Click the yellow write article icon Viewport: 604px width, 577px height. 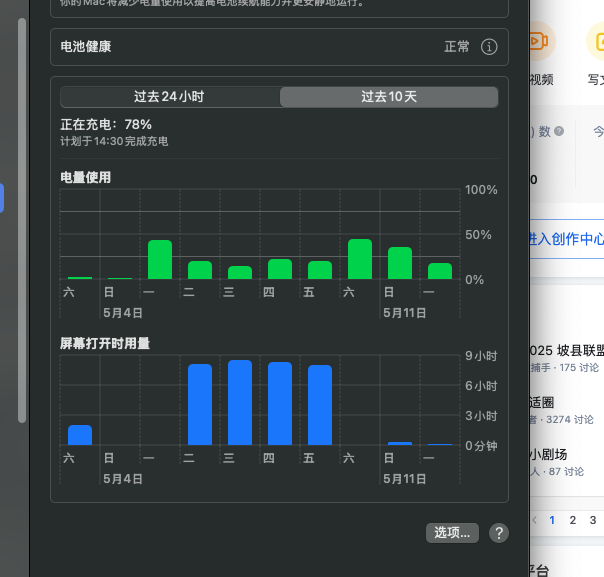[x=596, y=41]
